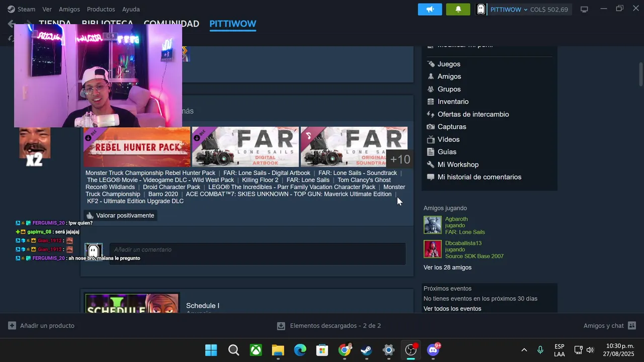Image resolution: width=644 pixels, height=362 pixels.
Task: Click Agbaroth's avatar in Amigos jugando
Action: point(433,225)
